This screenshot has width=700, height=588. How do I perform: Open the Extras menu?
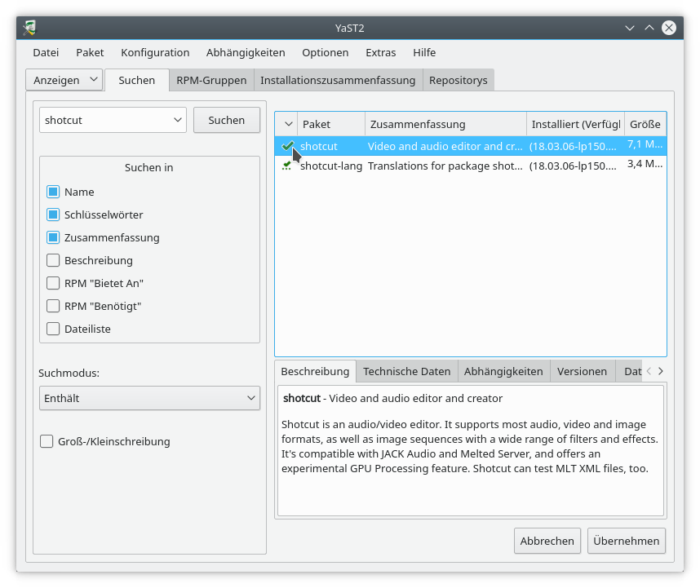[381, 53]
